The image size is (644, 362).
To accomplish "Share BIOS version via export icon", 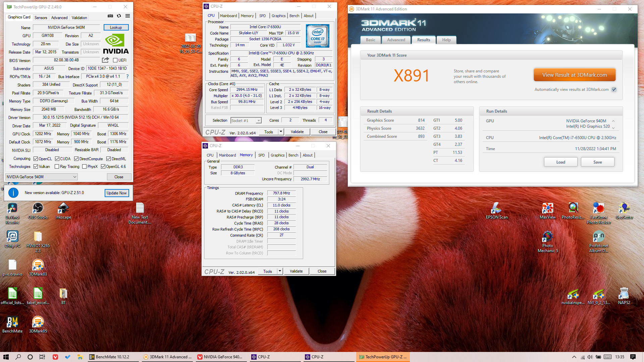I will pyautogui.click(x=105, y=60).
